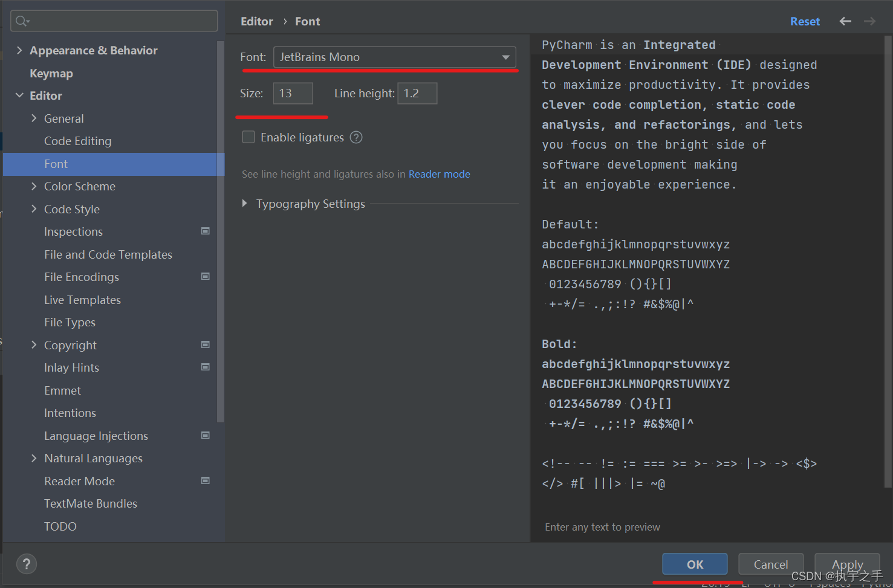893x588 pixels.
Task: Follow the Reader mode link
Action: coord(440,174)
